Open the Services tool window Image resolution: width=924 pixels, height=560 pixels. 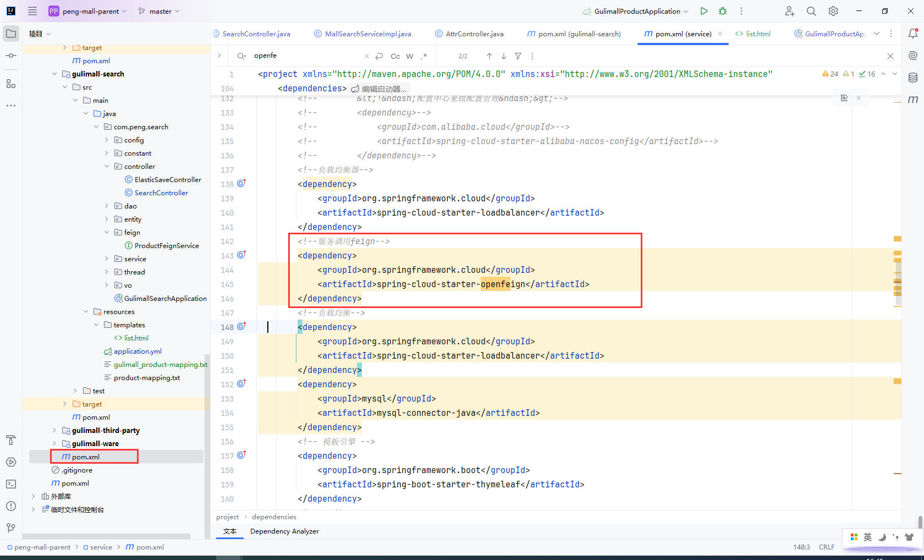pos(11,462)
